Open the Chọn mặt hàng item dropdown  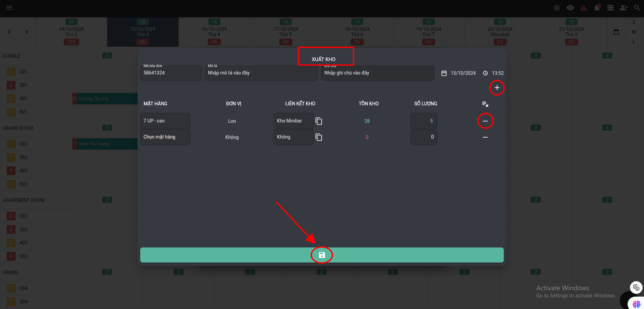(x=165, y=137)
